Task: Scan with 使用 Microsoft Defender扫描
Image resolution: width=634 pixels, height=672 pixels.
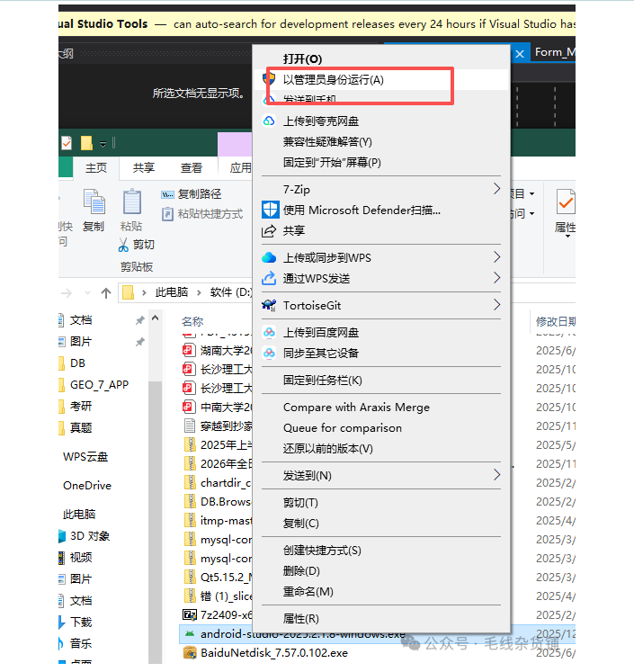Action: tap(362, 210)
